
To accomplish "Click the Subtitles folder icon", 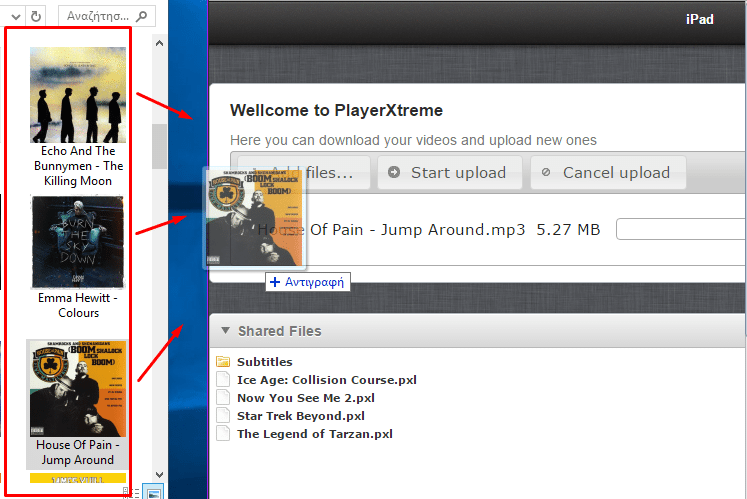I will (223, 361).
